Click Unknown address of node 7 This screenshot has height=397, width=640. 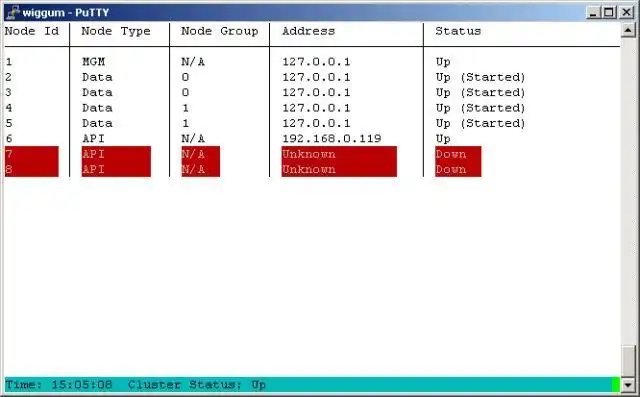(339, 154)
